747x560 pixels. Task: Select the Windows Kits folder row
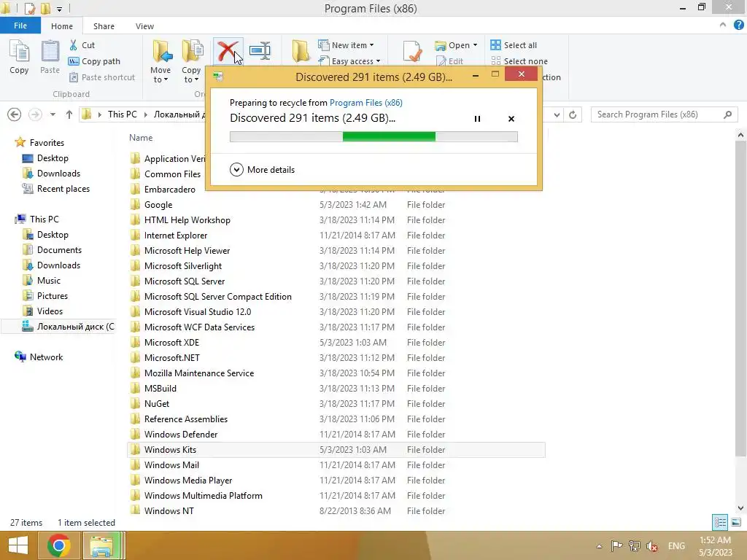click(336, 449)
